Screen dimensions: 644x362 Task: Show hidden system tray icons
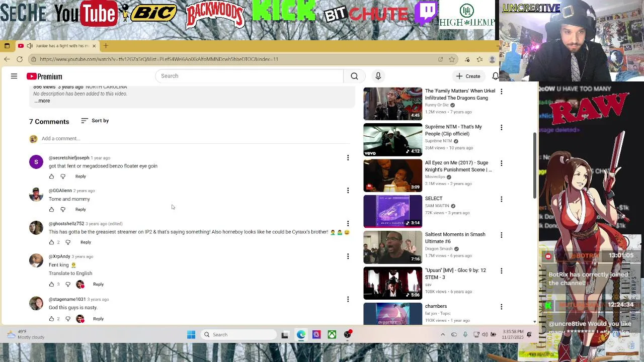point(443,335)
